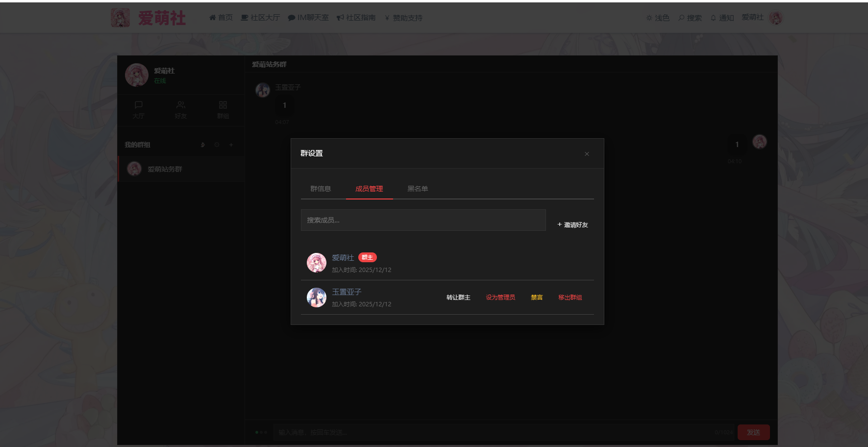Close the 群设置 dialog
Screen dimensions: 868x447
click(x=587, y=154)
